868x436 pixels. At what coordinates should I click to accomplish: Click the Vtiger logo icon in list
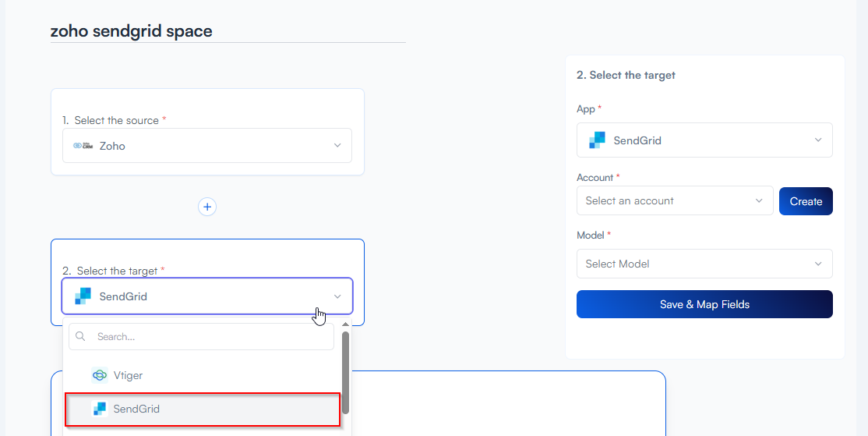[x=100, y=375]
